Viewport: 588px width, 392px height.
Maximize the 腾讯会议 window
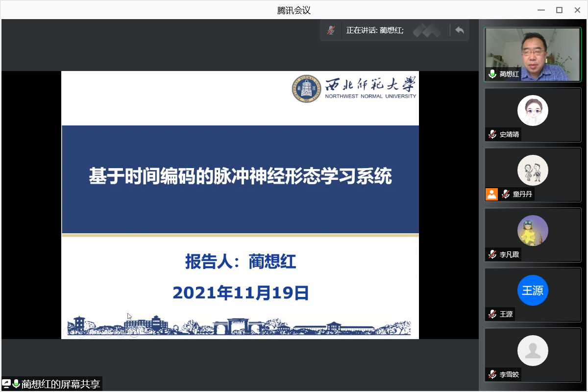click(559, 10)
